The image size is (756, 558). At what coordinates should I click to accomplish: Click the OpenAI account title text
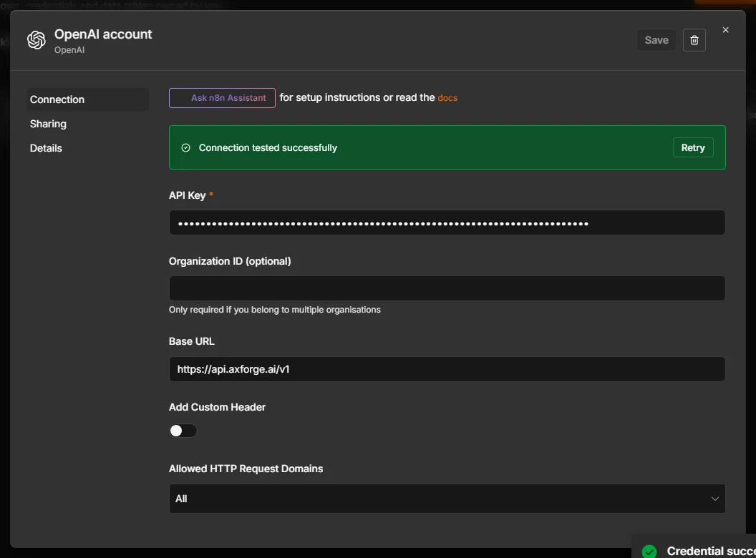(x=103, y=34)
